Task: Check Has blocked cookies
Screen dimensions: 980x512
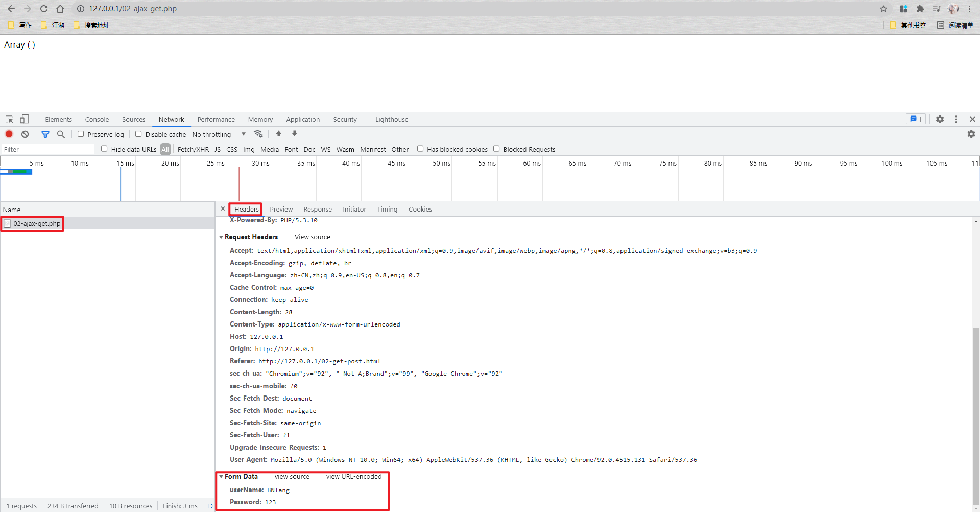Action: coord(420,149)
